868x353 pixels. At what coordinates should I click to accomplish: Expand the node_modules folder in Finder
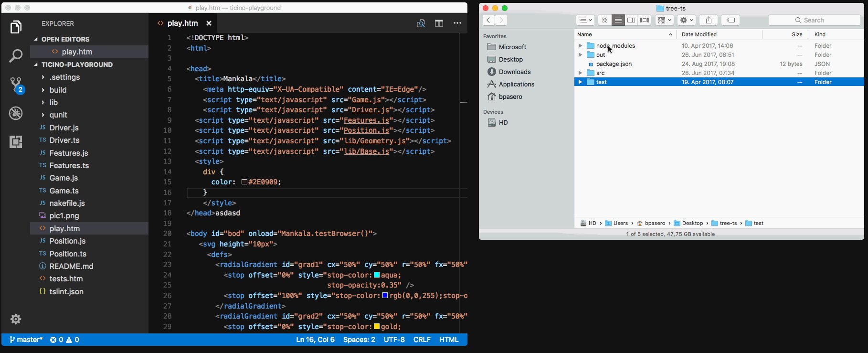click(580, 46)
